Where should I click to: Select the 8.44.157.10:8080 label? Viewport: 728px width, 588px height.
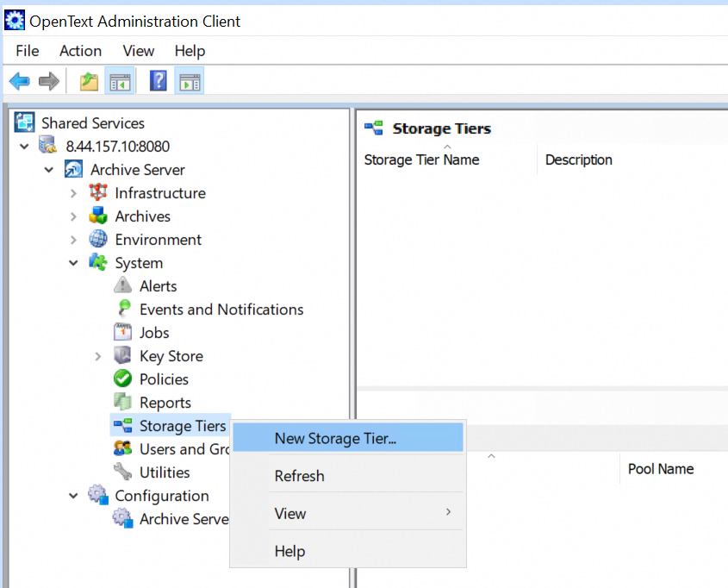[x=117, y=147]
